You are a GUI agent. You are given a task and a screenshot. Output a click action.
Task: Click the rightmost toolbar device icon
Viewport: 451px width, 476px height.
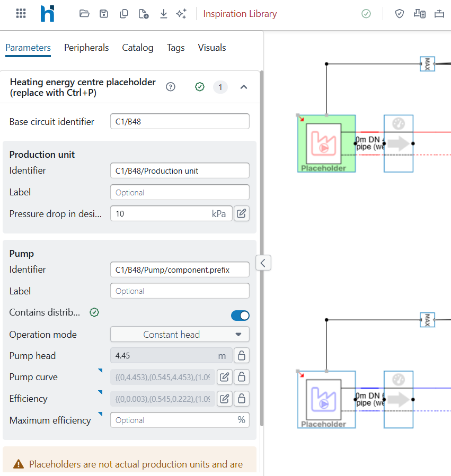click(x=439, y=14)
